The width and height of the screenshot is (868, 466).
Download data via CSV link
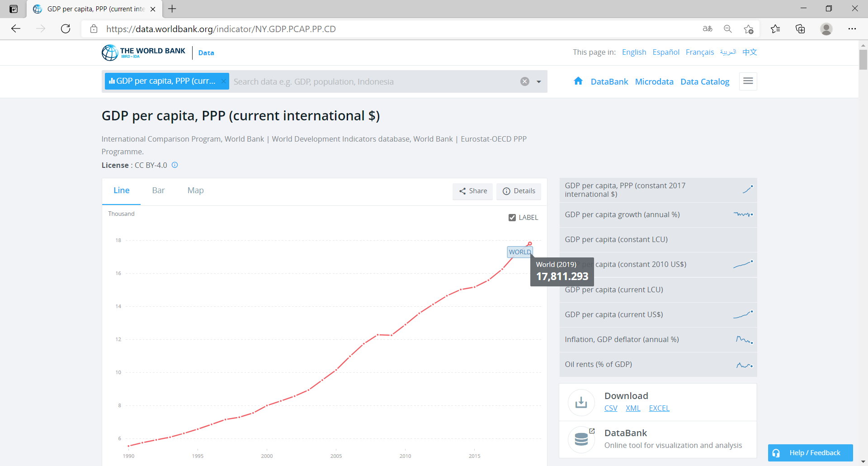610,408
